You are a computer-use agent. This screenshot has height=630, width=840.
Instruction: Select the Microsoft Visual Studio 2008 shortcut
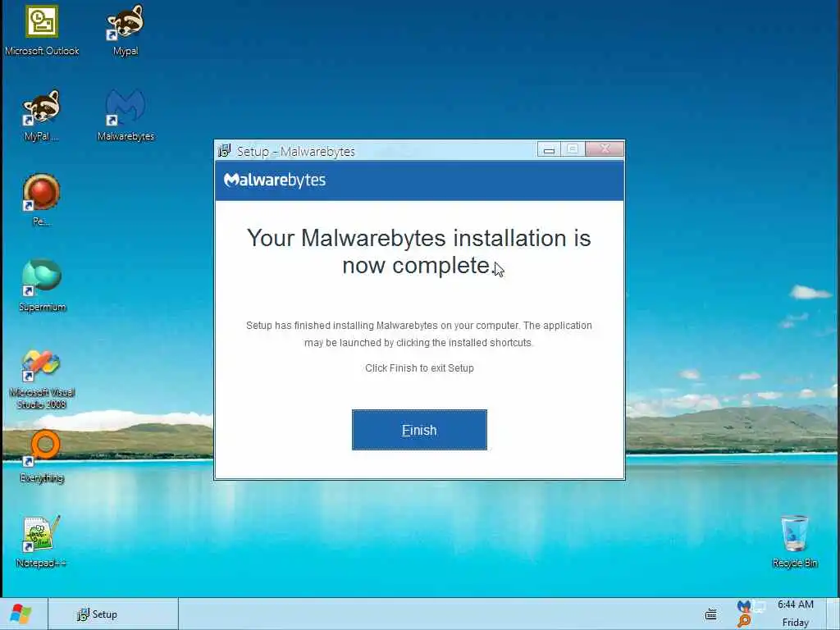tap(42, 379)
